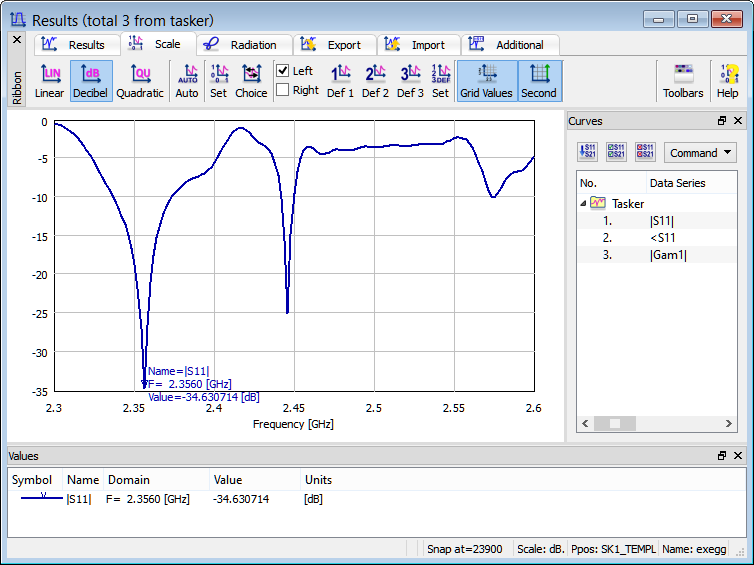Image resolution: width=754 pixels, height=565 pixels.
Task: Toggle the Second grid button
Action: point(539,80)
